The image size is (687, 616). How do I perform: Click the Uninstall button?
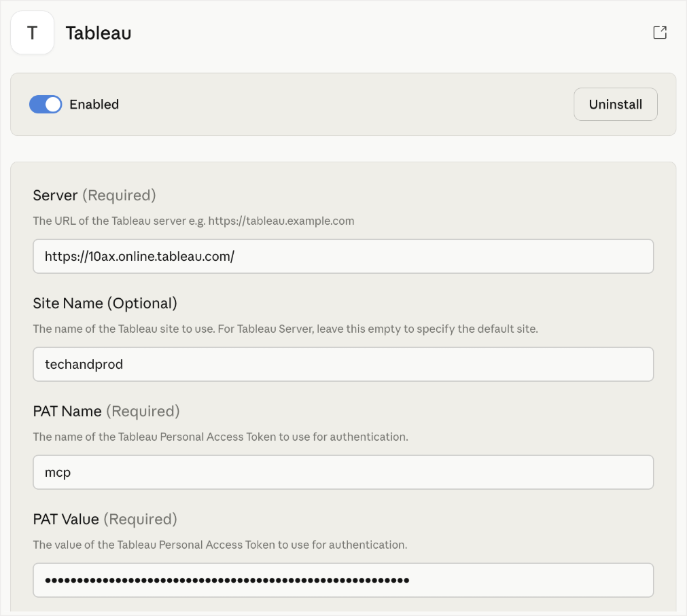[615, 104]
